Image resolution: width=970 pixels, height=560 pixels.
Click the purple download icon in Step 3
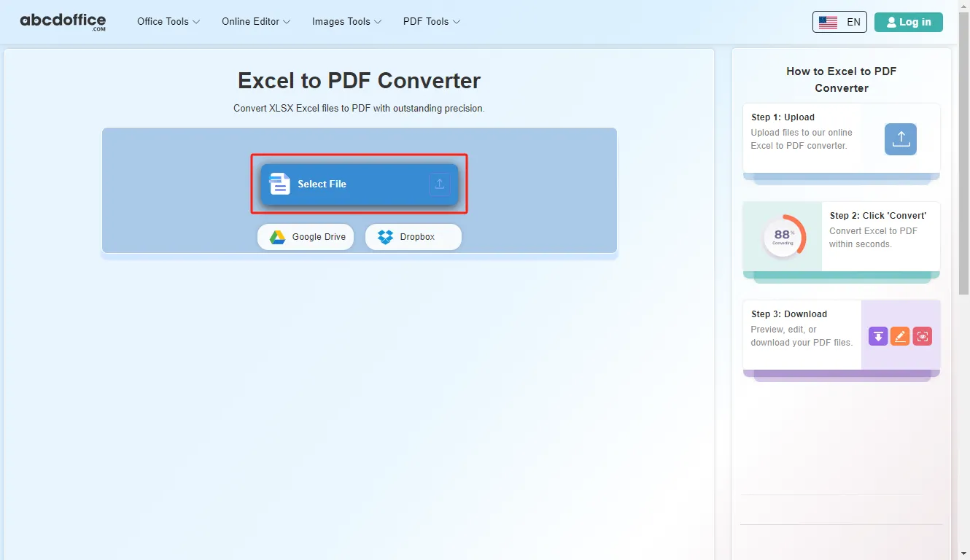click(x=878, y=336)
